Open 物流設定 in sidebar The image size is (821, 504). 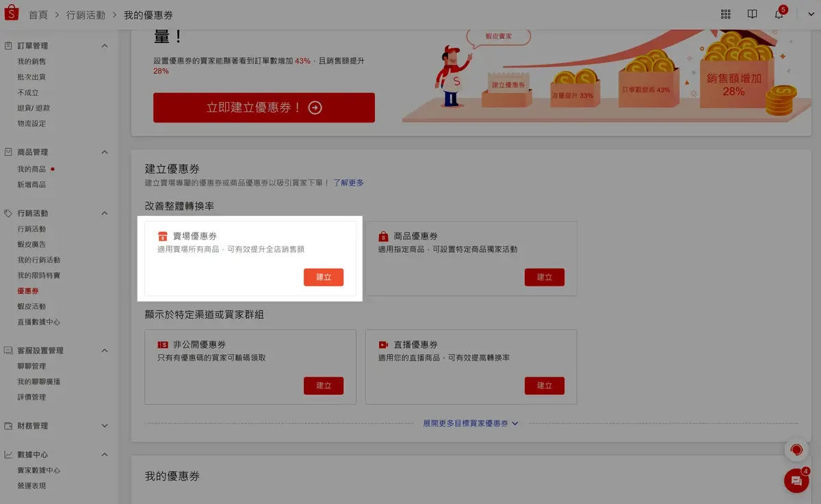tap(32, 124)
